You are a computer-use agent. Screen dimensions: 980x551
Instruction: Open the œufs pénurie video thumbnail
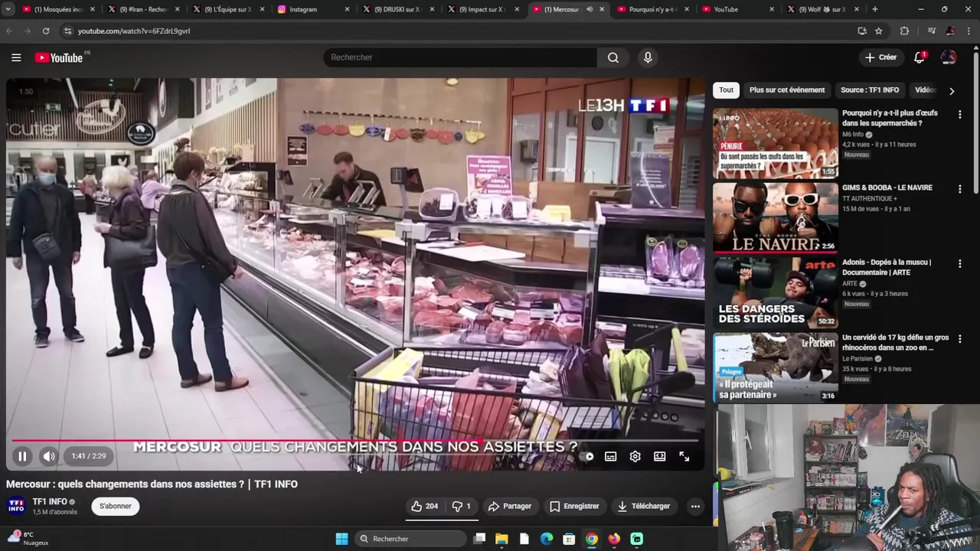776,143
